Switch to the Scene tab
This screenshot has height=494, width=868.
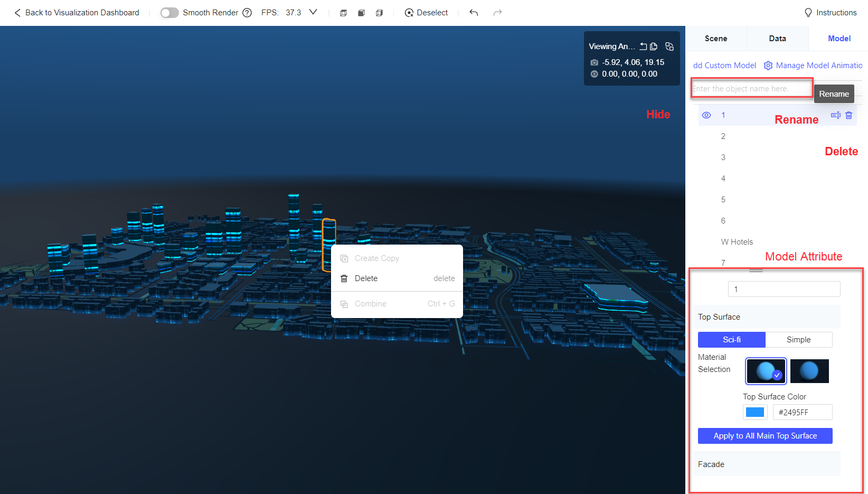[716, 38]
